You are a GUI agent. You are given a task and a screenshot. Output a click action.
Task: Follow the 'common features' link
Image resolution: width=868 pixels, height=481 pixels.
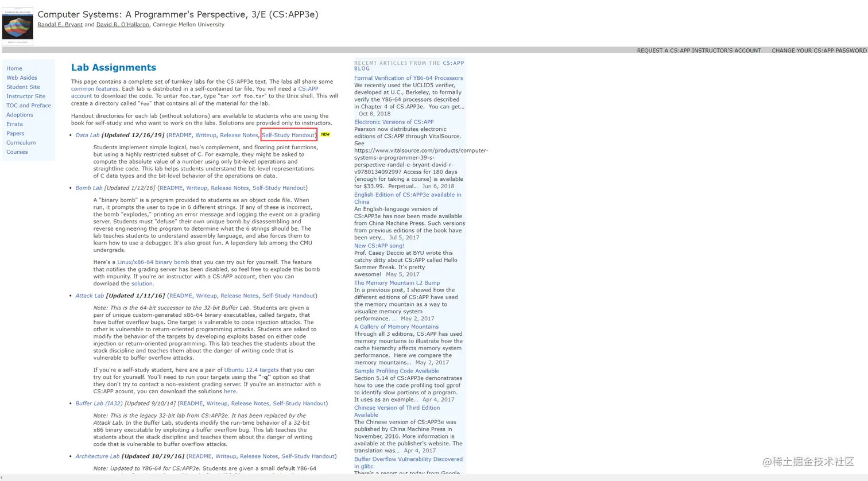tap(95, 89)
